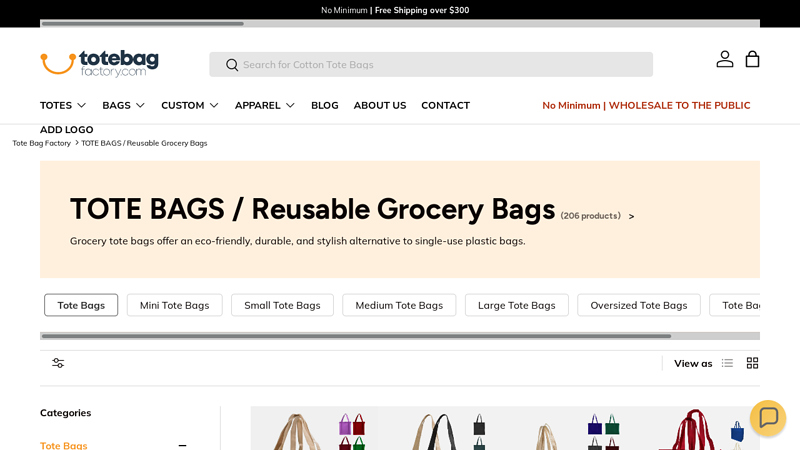Collapse the Tote Bags category minus
800x450 pixels.
coord(182,445)
